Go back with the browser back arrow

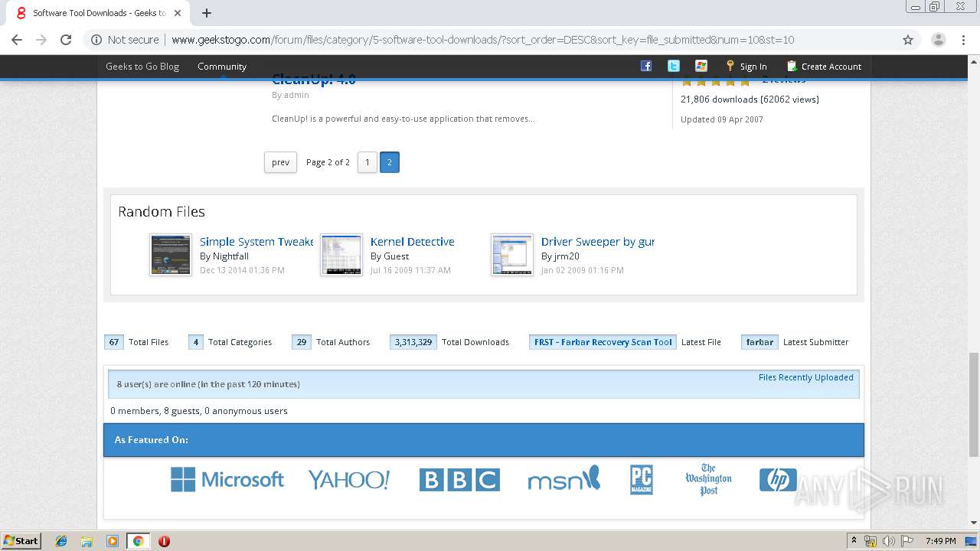[x=17, y=40]
